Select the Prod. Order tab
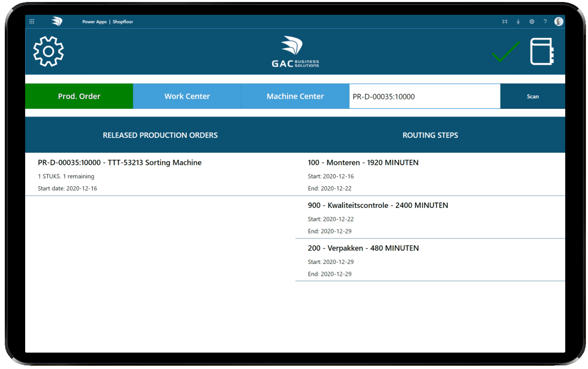Image resolution: width=588 pixels, height=369 pixels. pyautogui.click(x=79, y=96)
